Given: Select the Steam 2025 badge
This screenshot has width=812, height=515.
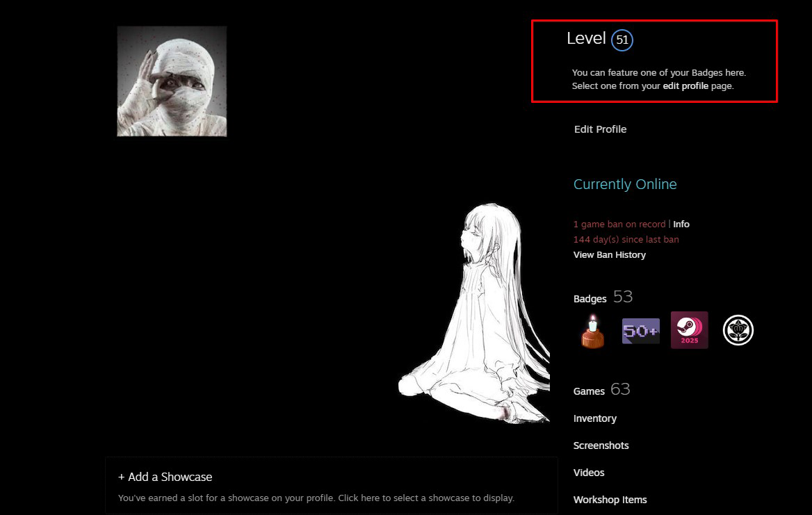Looking at the screenshot, I should click(689, 330).
